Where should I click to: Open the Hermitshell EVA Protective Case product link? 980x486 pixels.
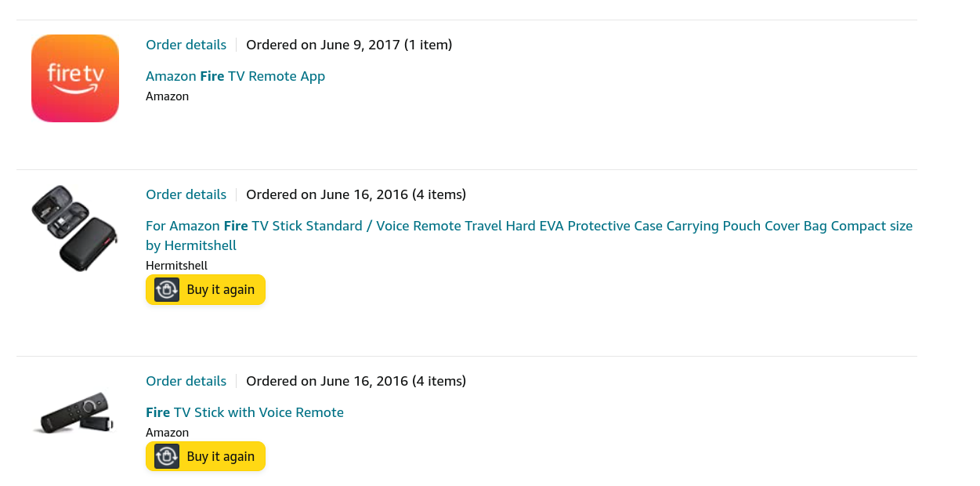(529, 227)
